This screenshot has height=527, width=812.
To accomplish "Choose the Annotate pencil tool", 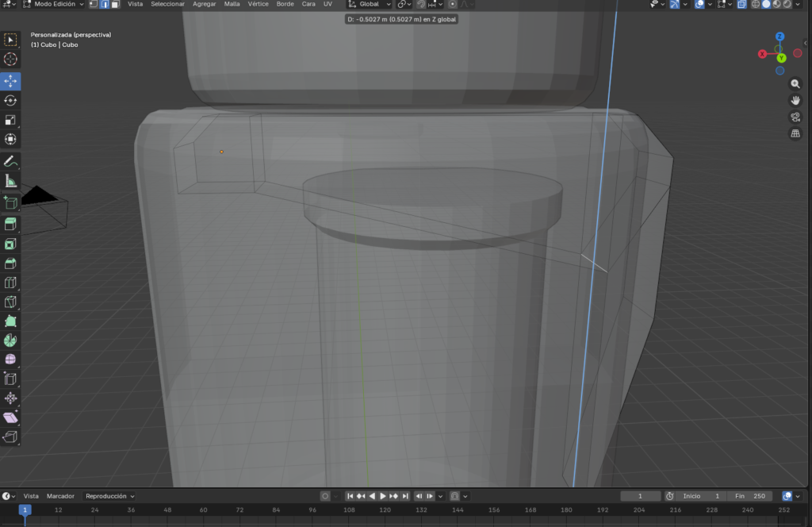I will pos(10,161).
